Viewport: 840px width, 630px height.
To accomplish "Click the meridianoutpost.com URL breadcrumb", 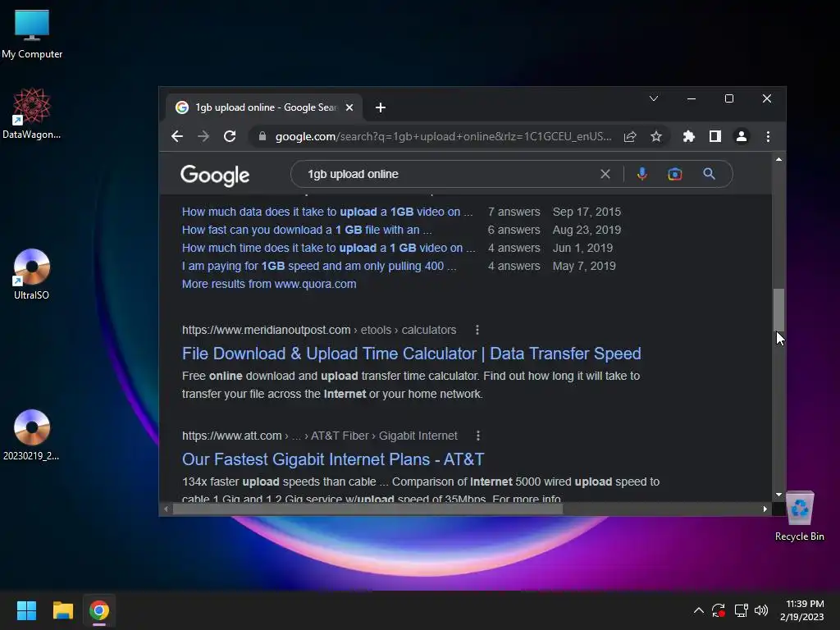I will [x=319, y=330].
